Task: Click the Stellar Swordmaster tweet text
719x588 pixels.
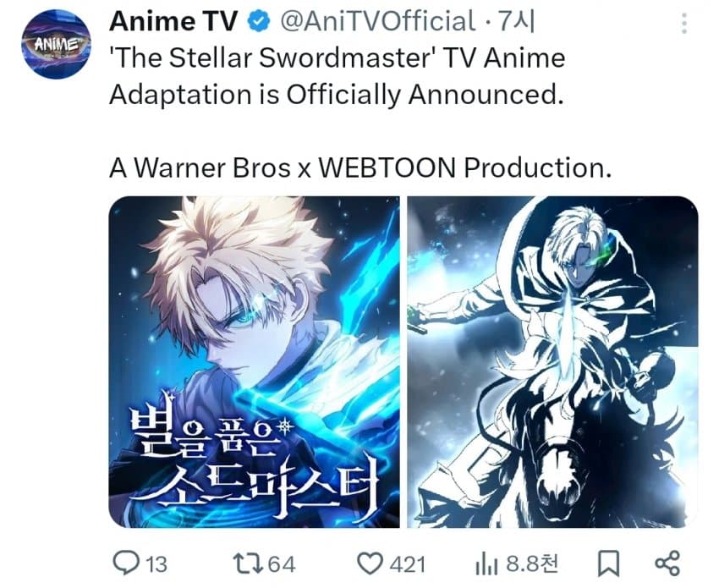Action: pyautogui.click(x=337, y=77)
